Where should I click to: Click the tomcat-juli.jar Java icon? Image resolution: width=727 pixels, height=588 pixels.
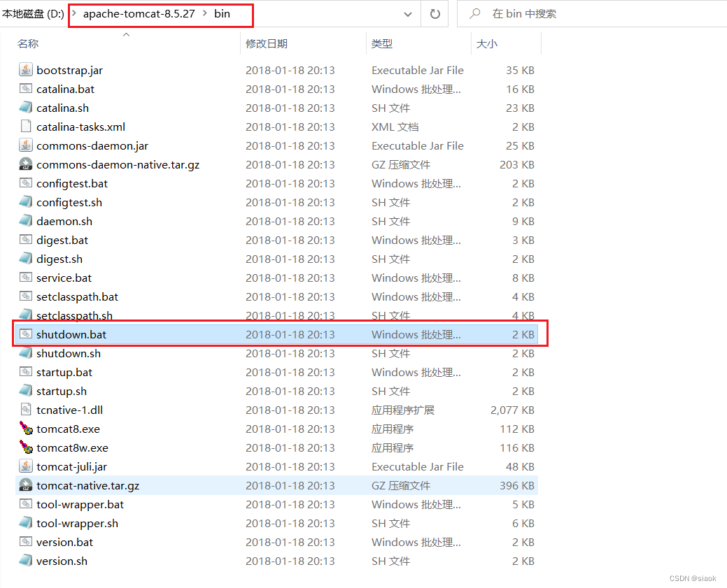pyautogui.click(x=26, y=466)
